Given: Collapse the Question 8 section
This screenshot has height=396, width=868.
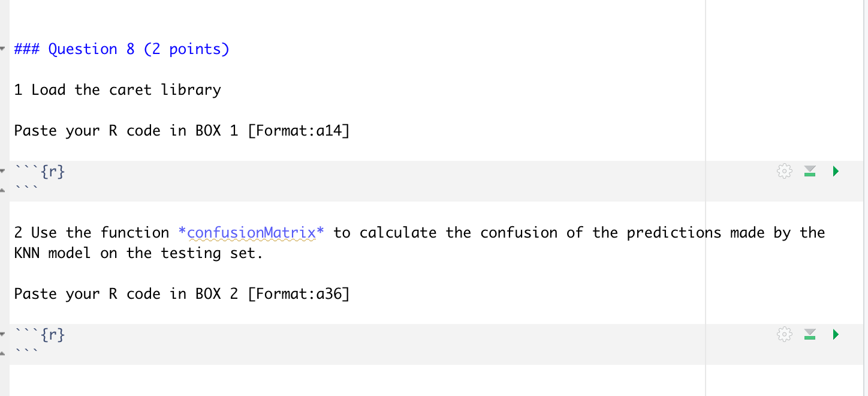Looking at the screenshot, I should (x=3, y=49).
